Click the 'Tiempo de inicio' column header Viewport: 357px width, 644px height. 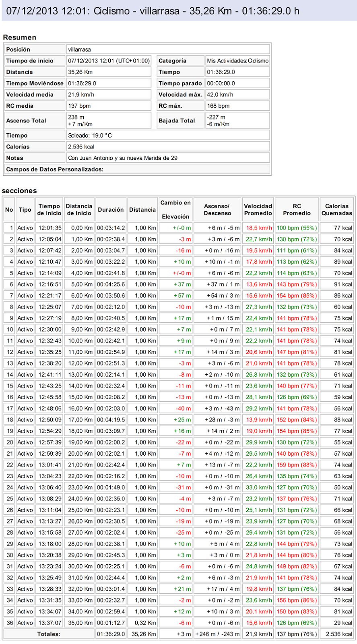(x=50, y=210)
